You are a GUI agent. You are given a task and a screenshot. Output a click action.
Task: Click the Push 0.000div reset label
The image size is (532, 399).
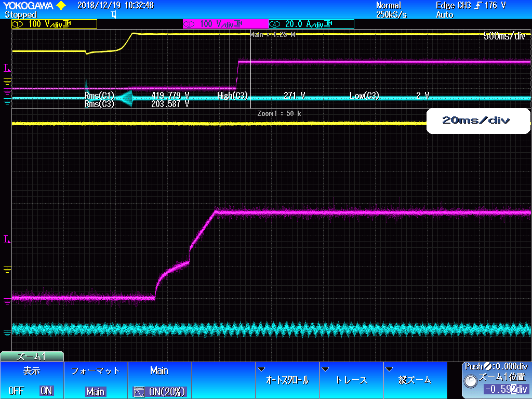pyautogui.click(x=496, y=366)
